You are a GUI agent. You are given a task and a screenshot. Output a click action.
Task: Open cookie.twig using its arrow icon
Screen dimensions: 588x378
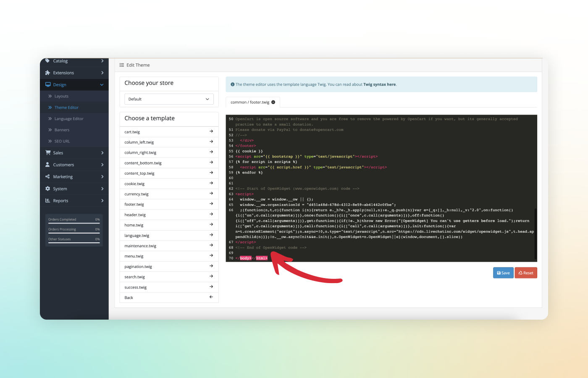pyautogui.click(x=211, y=183)
